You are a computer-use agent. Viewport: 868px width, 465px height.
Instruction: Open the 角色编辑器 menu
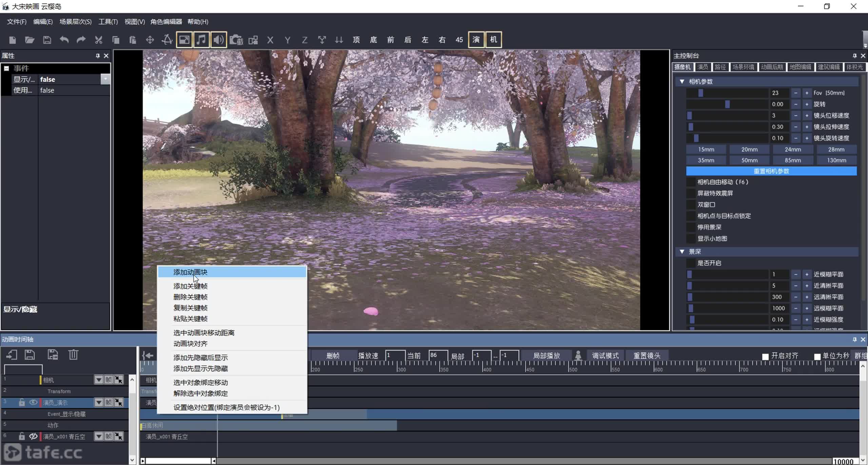[x=166, y=22]
